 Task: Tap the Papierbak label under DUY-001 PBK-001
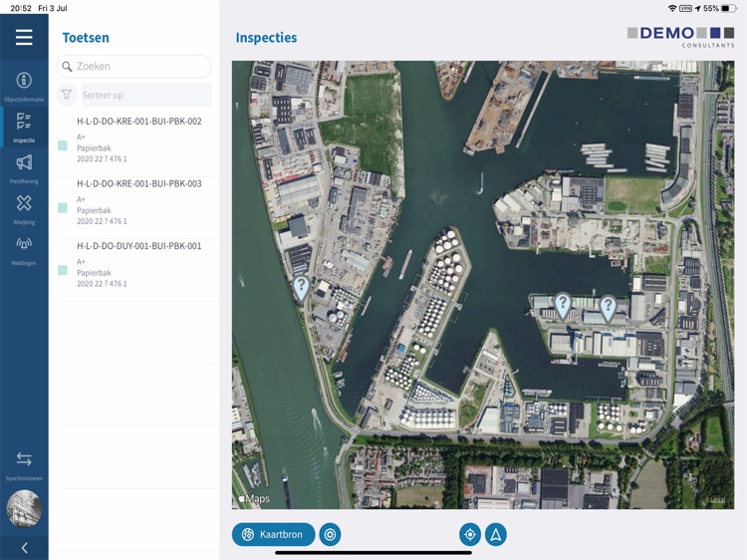tap(94, 273)
